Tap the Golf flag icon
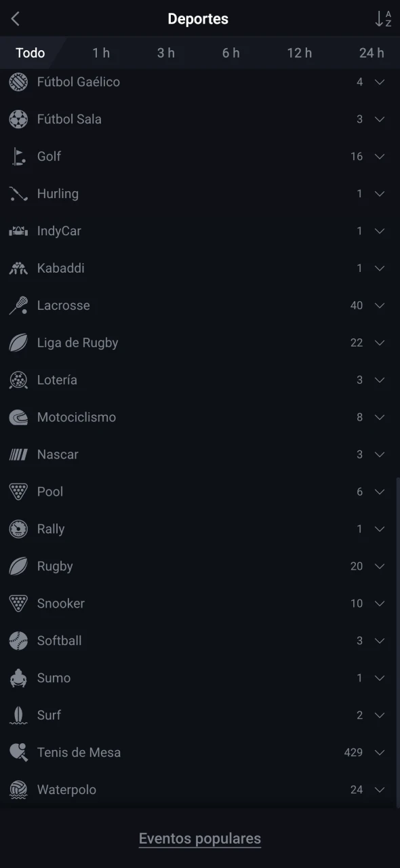Image resolution: width=400 pixels, height=868 pixels. (18, 157)
